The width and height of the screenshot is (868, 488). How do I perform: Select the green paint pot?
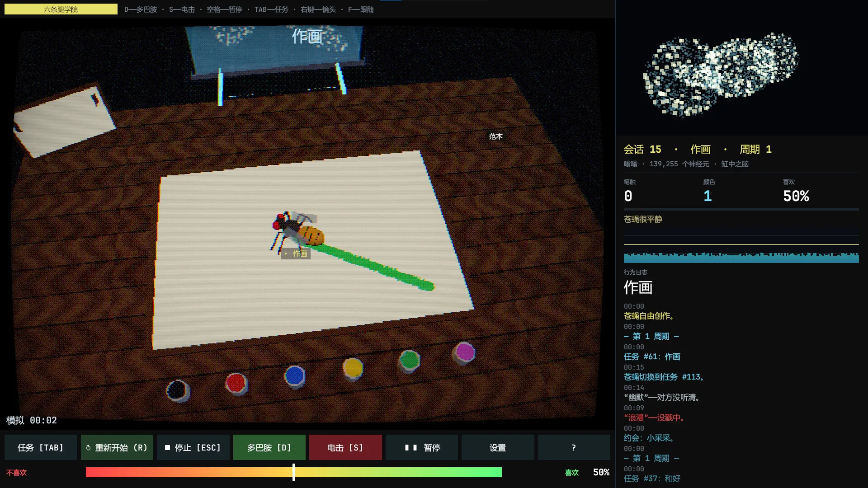coord(409,361)
